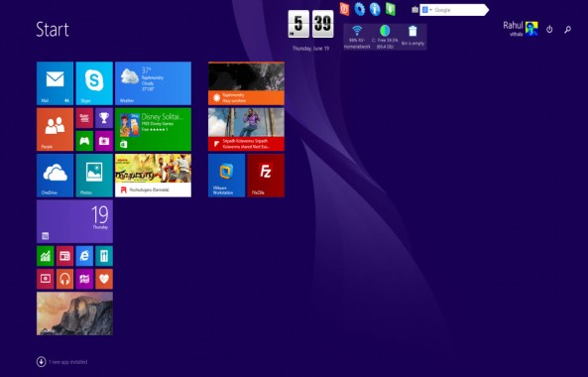Open the Rahul user account menu
Viewport: 588px width, 377px height.
point(521,29)
